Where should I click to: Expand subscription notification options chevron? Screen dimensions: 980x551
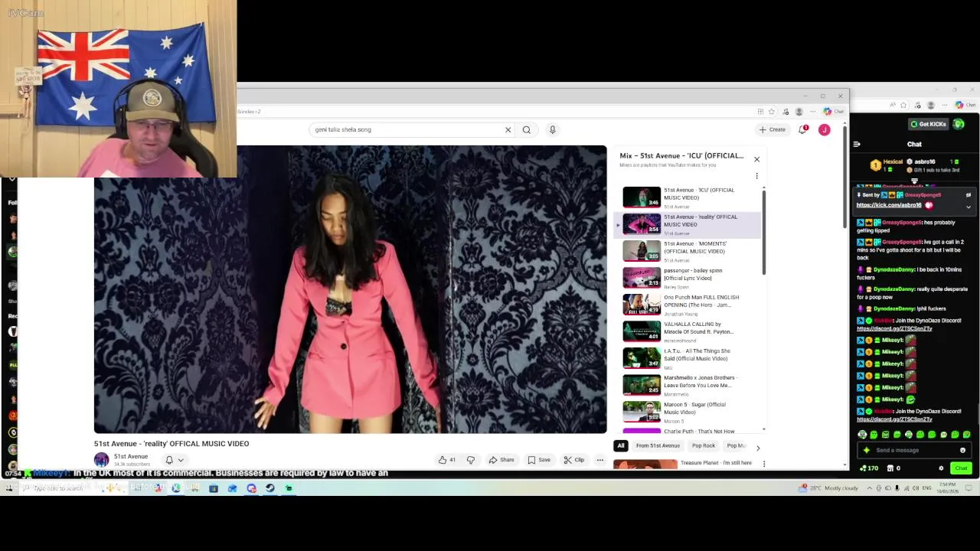pos(181,460)
